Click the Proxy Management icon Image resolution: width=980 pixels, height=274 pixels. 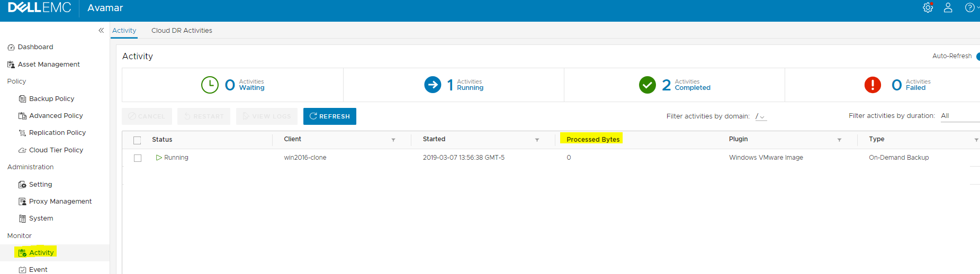22,202
